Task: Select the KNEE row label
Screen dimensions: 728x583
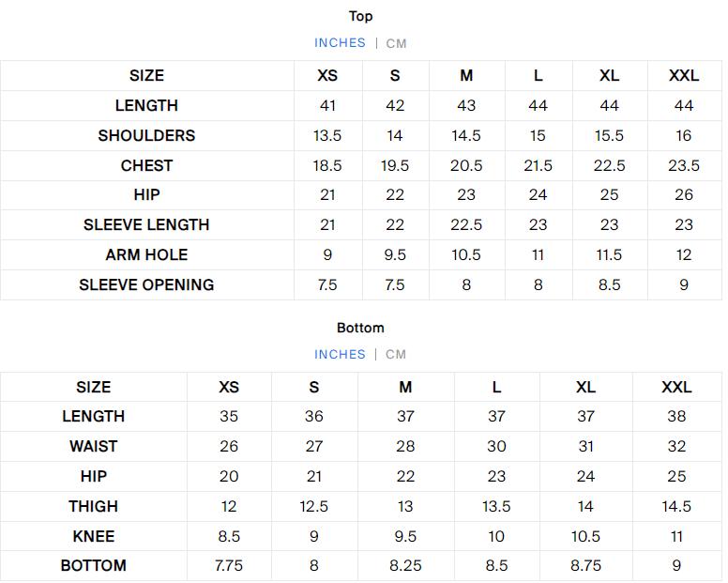Action: [93, 537]
